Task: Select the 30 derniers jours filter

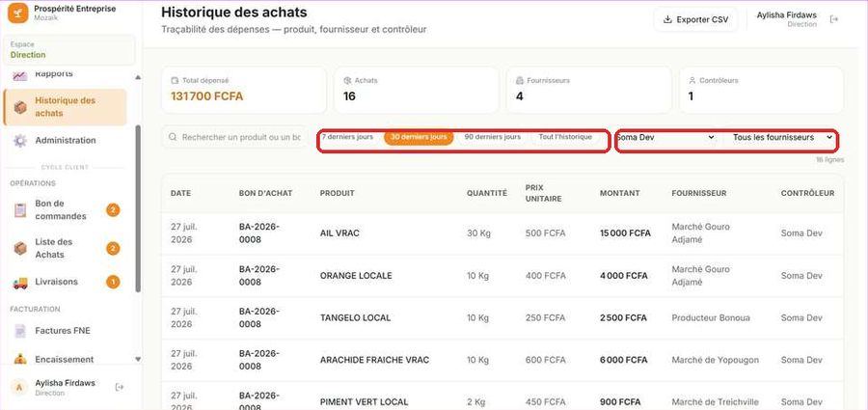Action: click(x=419, y=137)
